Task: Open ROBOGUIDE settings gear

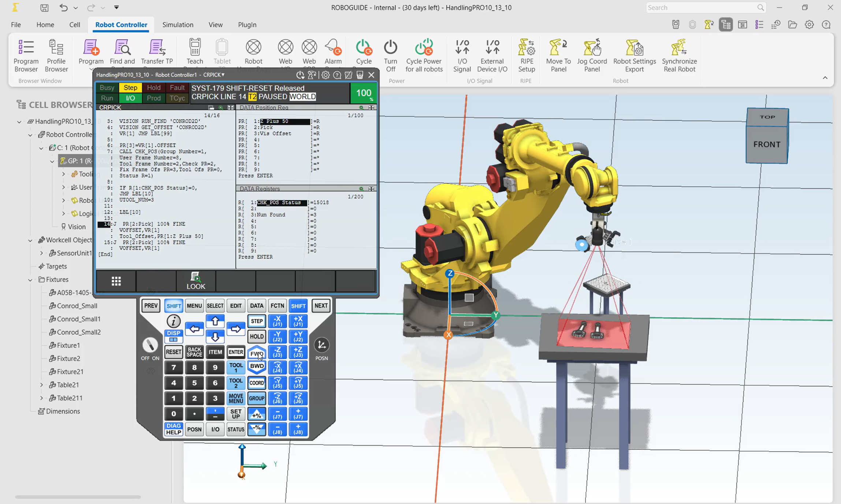Action: [x=809, y=25]
